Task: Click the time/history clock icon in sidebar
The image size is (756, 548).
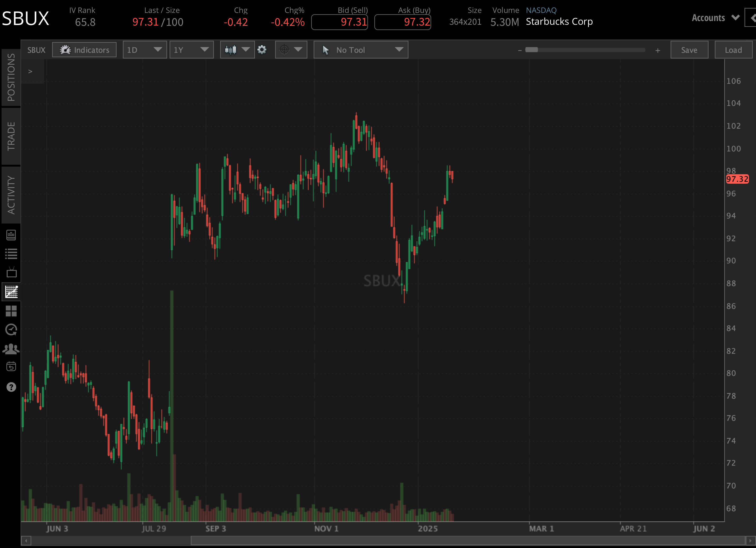Action: 11,330
